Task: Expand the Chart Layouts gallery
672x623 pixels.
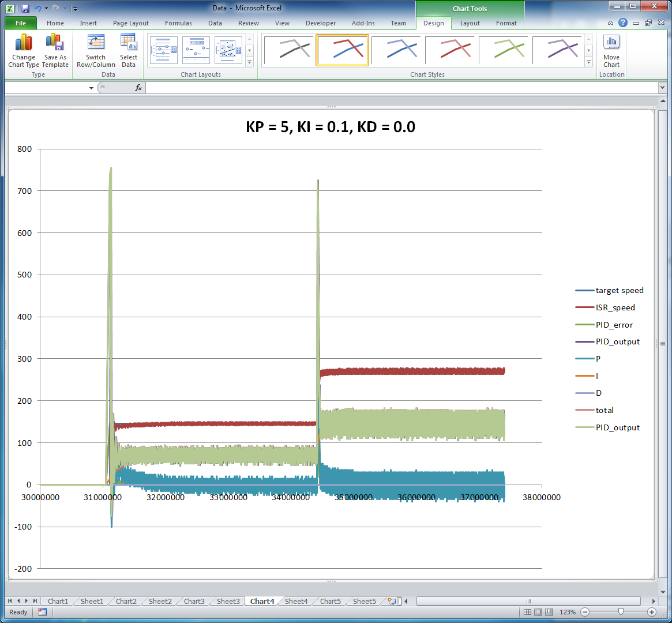Action: pos(249,62)
